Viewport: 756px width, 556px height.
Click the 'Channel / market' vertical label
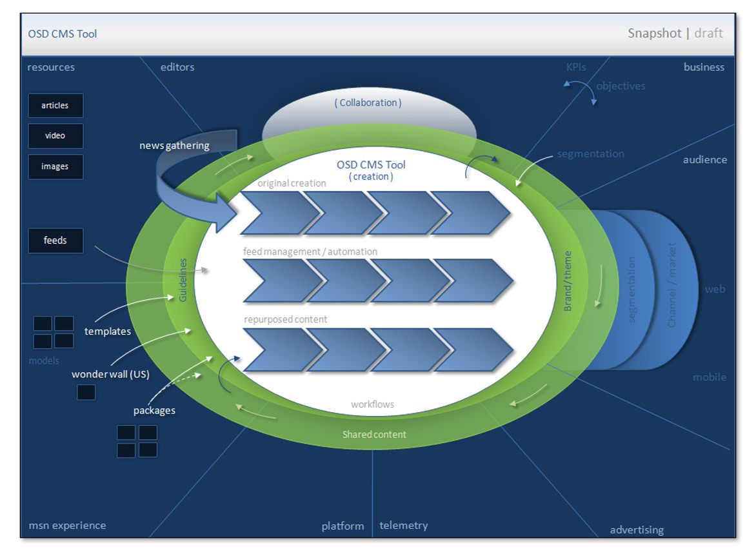point(671,285)
